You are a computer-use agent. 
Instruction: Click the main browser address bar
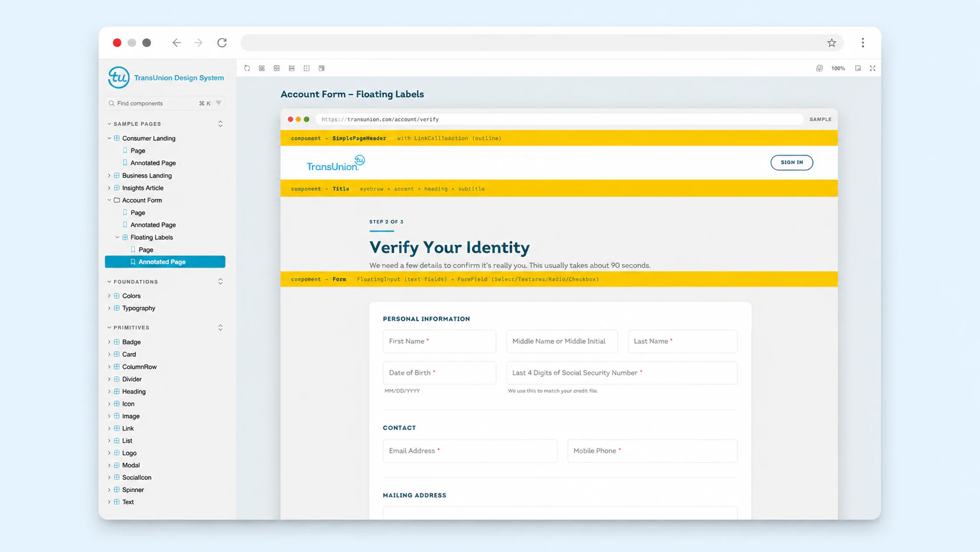coord(542,43)
